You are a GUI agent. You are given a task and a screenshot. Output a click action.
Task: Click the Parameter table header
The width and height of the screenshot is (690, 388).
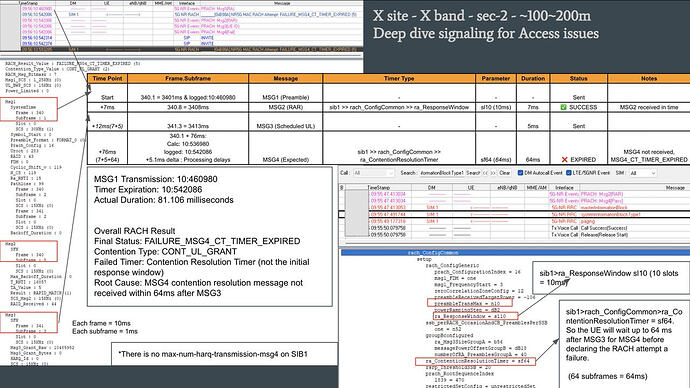[495, 78]
